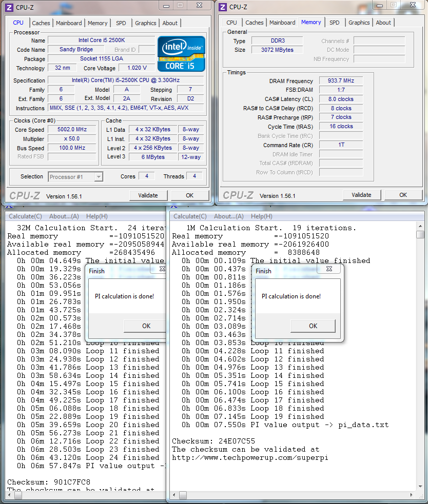Image resolution: width=428 pixels, height=504 pixels.
Task: Click the memory Type value 'DDR3'
Action: (x=278, y=41)
